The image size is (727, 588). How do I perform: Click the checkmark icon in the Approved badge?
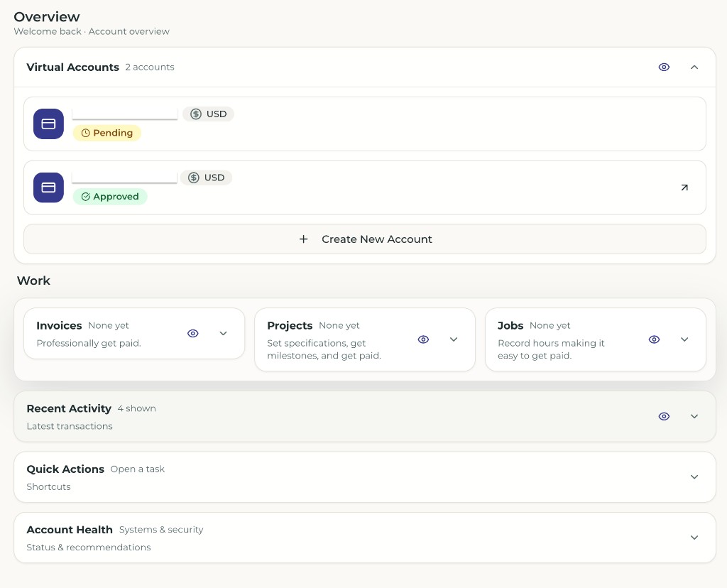click(x=85, y=197)
